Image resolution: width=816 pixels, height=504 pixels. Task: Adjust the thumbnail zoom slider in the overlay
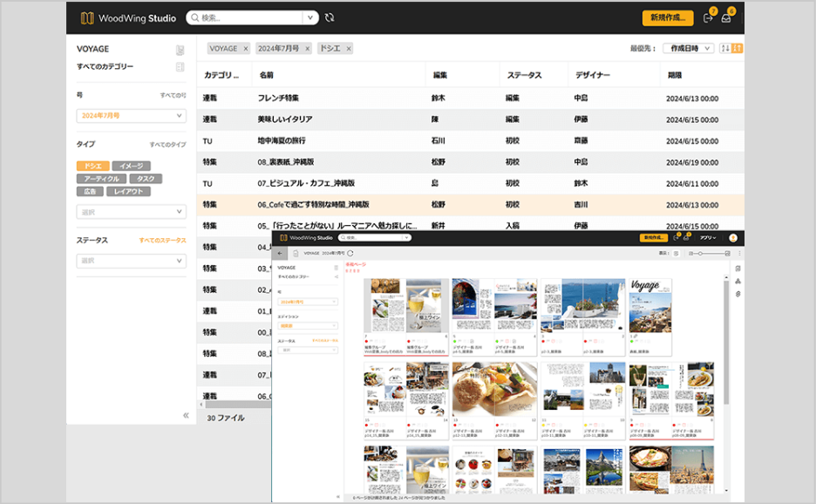[x=700, y=253]
